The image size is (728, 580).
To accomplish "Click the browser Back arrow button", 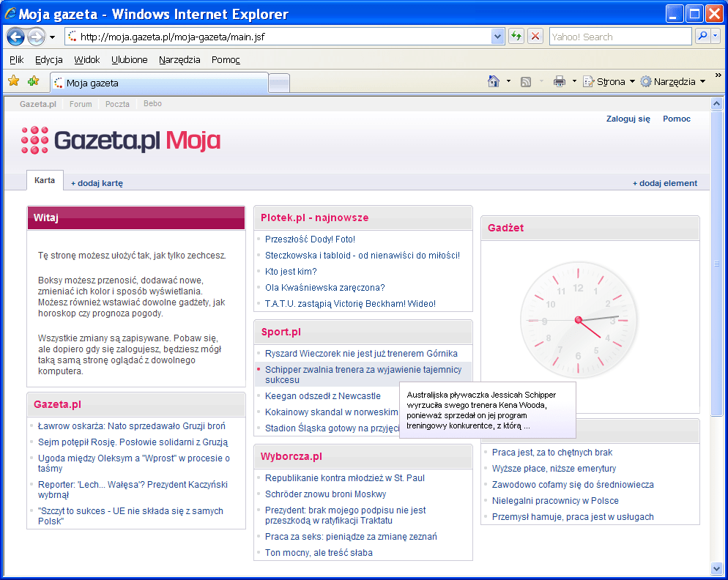I will (15, 37).
